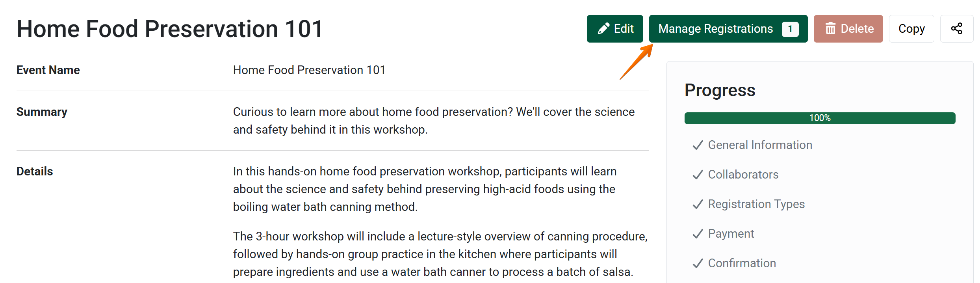This screenshot has width=980, height=283.
Task: Click the Collaborators checkmark icon
Action: tap(698, 175)
